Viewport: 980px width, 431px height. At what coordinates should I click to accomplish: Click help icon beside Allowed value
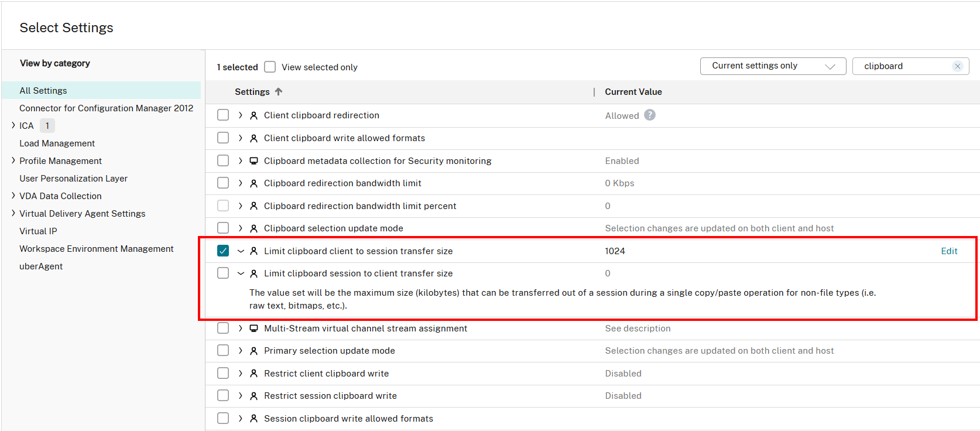[650, 115]
